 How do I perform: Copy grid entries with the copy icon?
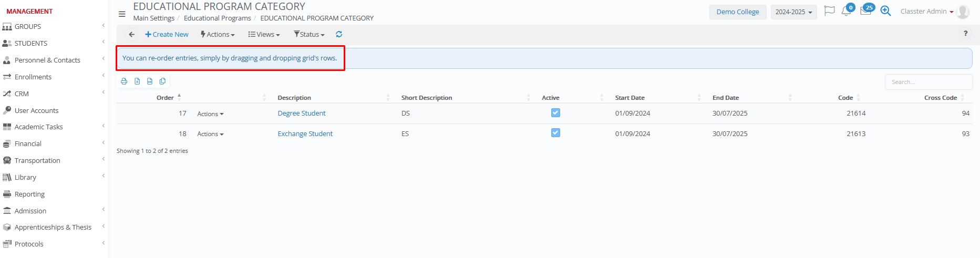(162, 81)
